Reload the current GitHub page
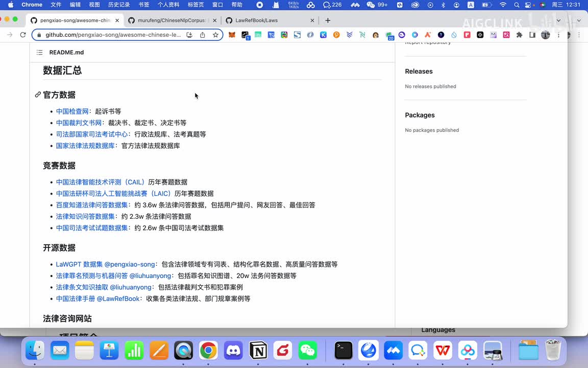 click(23, 35)
